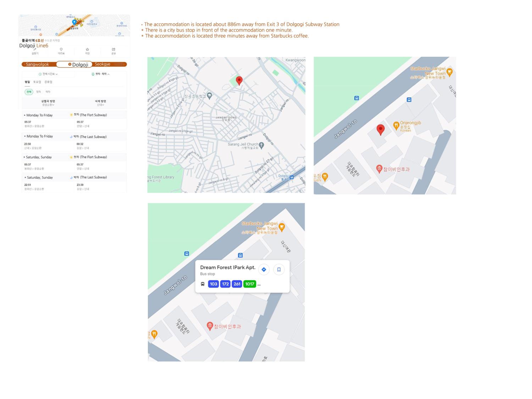Open the 상월곡 방면 direction dropdown
This screenshot has width=532, height=399.
[x=48, y=103]
